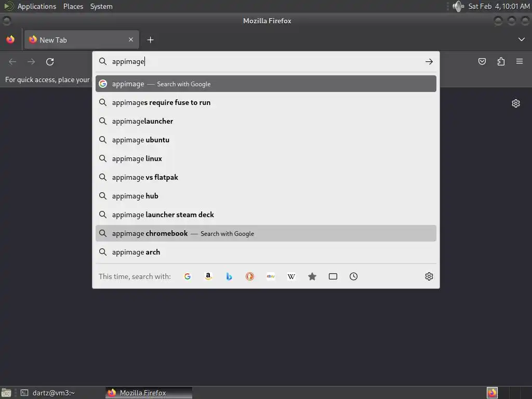The width and height of the screenshot is (532, 399).
Task: Switch to dartz@vm3 terminal in taskbar
Action: (47, 393)
